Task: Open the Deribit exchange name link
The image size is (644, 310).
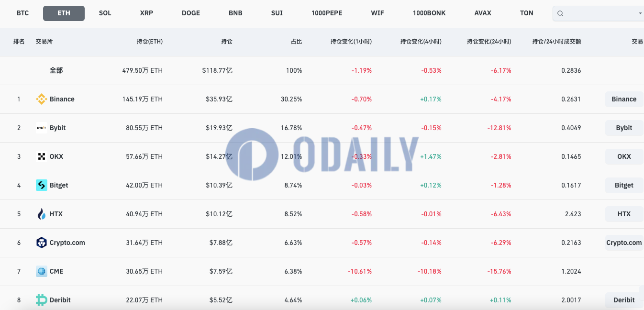Action: 60,300
